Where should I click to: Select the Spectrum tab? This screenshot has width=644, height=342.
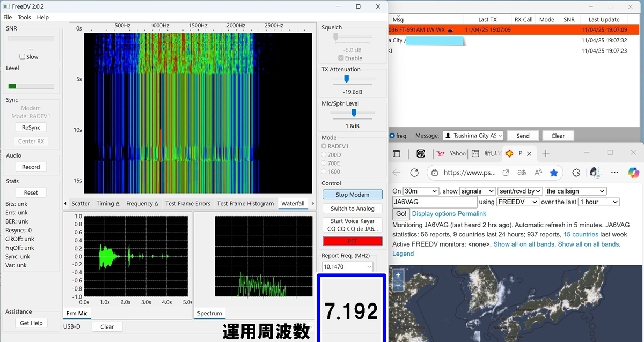pyautogui.click(x=210, y=313)
